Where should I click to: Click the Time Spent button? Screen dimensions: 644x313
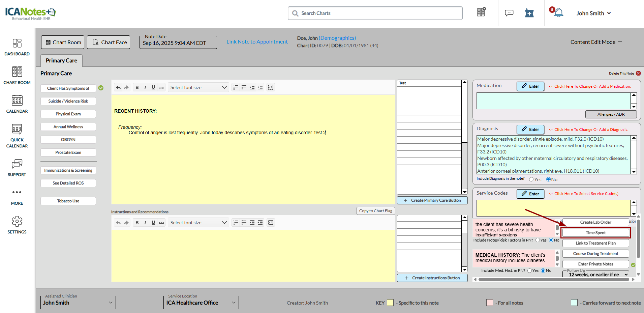(595, 233)
